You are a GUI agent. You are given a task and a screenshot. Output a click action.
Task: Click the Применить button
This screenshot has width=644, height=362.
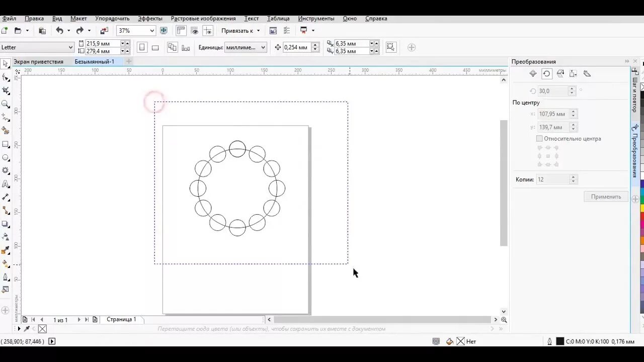(x=606, y=197)
